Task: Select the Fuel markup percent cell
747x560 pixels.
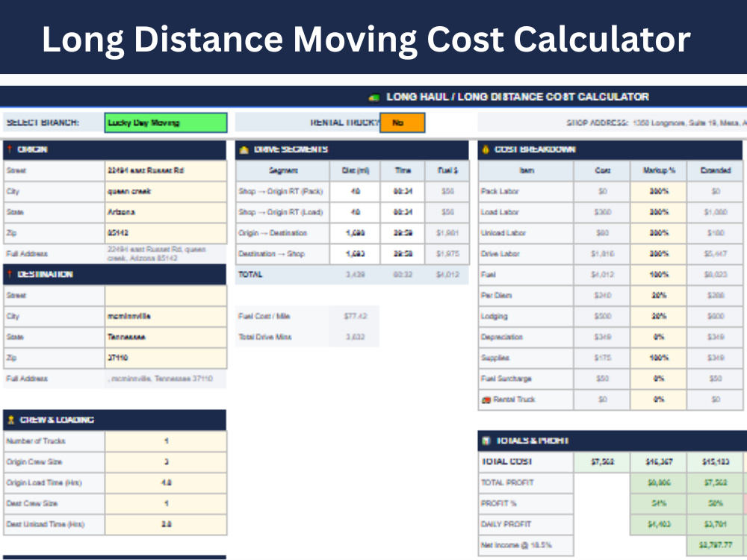Action: (658, 274)
